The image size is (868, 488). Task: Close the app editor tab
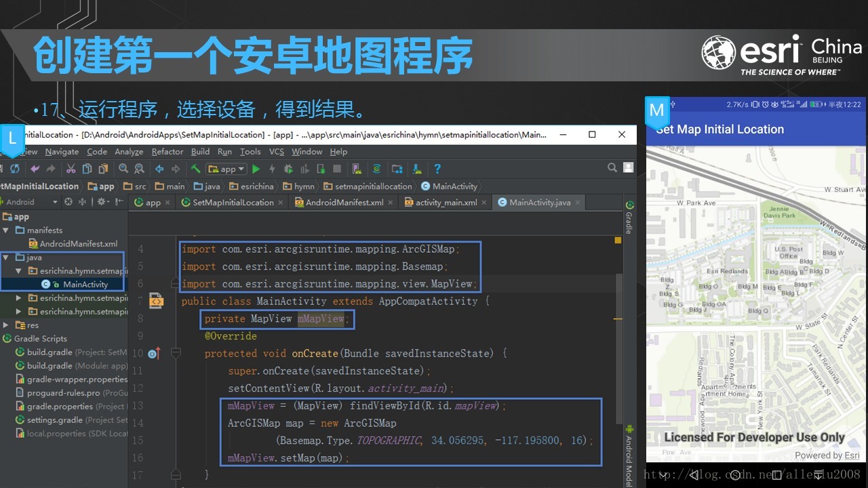point(168,202)
